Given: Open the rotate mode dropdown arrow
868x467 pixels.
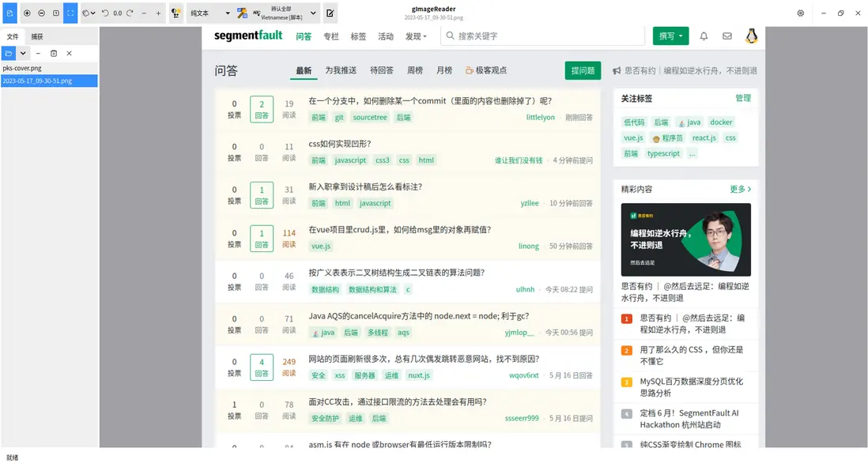Looking at the screenshot, I should coord(92,13).
